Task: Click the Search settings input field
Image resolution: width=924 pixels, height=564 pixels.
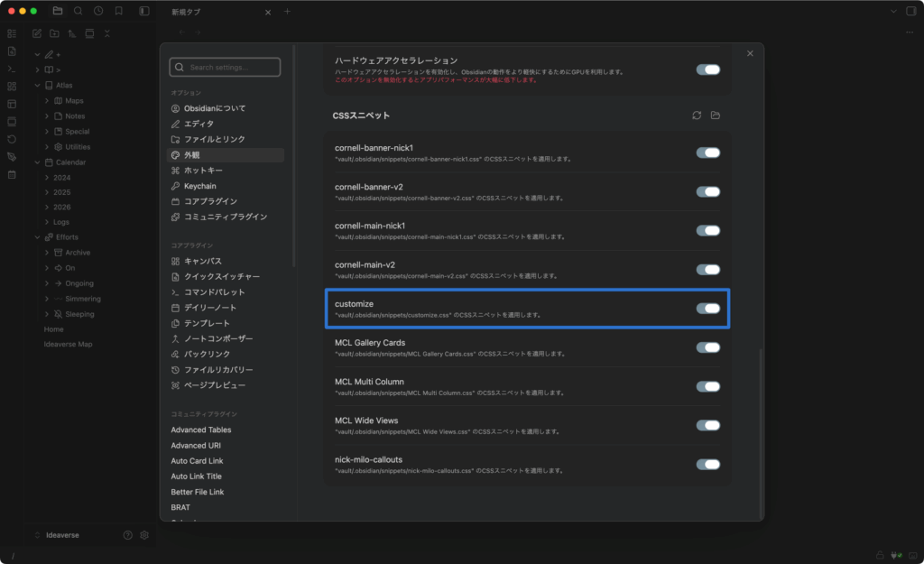Action: (x=226, y=68)
